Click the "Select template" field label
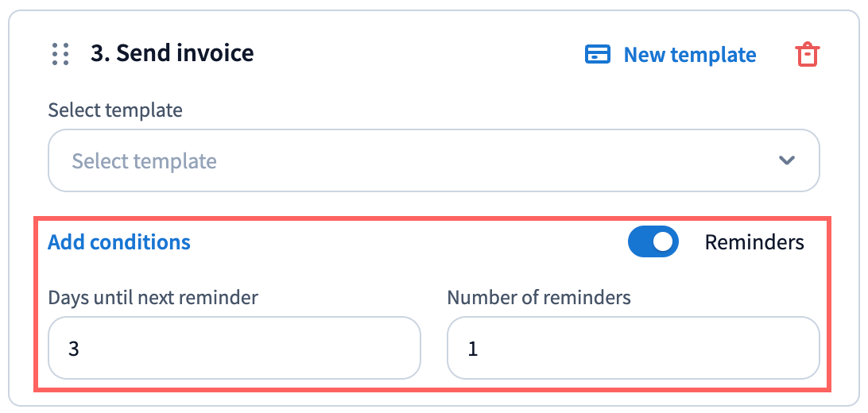This screenshot has height=413, width=868. click(x=115, y=110)
